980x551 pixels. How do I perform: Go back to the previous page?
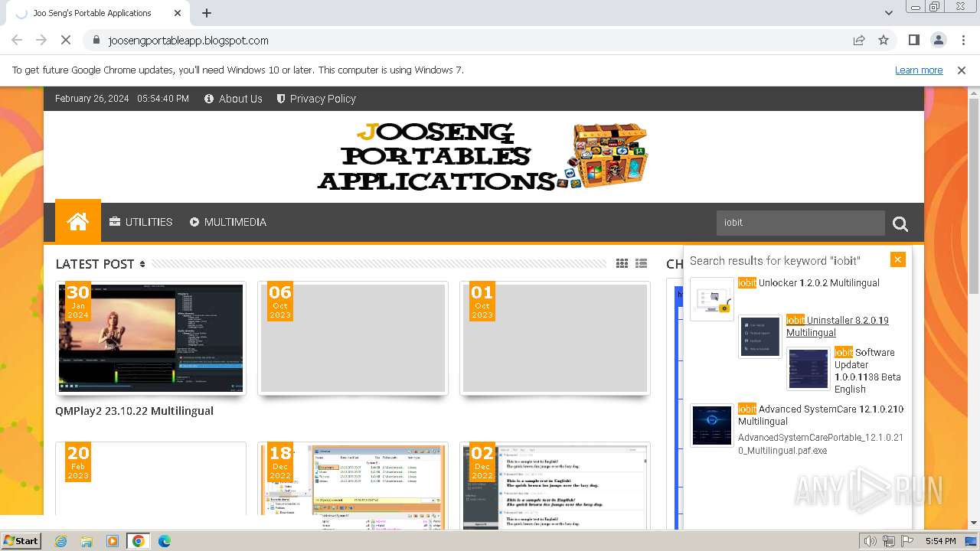coord(17,41)
